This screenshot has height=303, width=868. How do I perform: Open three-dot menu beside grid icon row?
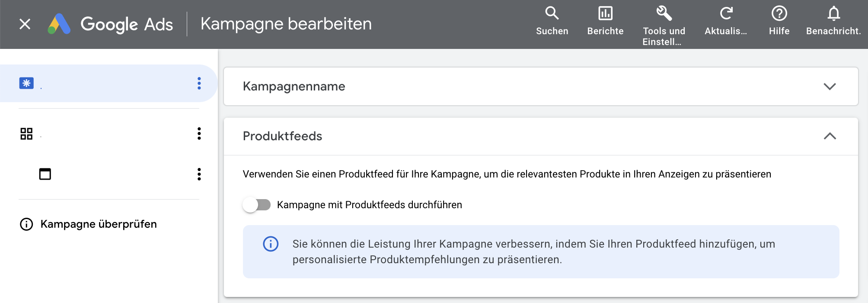tap(199, 134)
